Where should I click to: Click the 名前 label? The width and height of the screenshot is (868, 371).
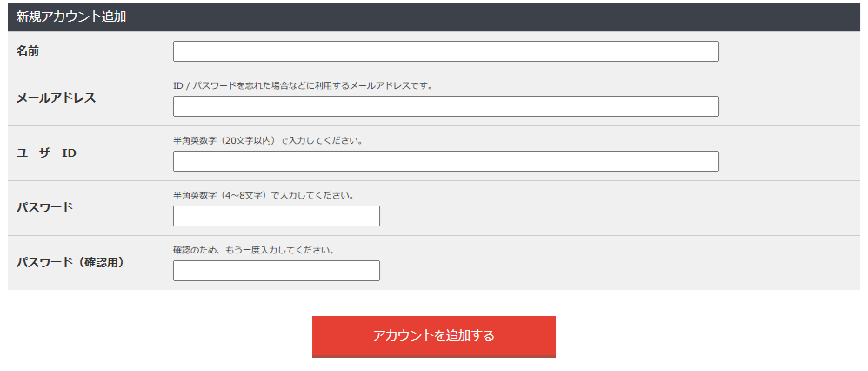click(28, 51)
